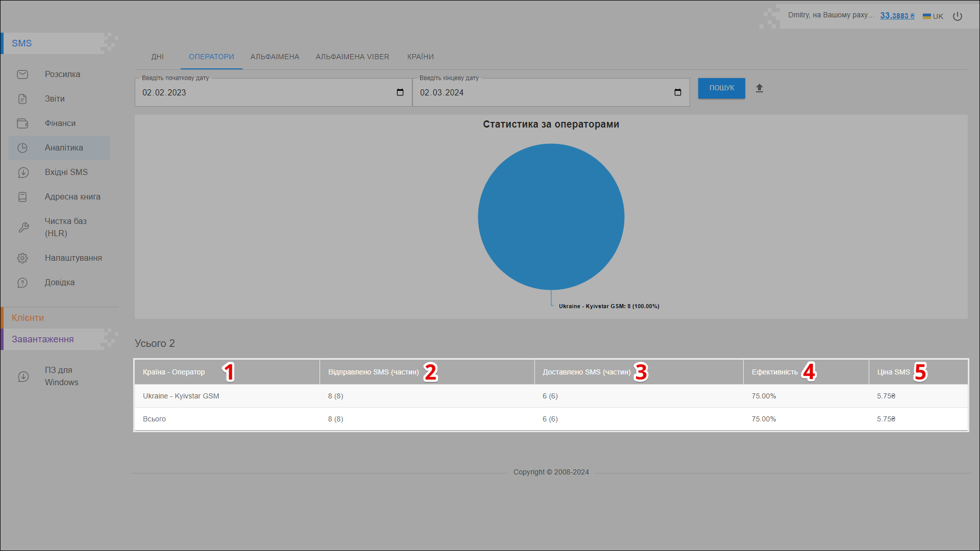
Task: Click the blue Kyivstar pie chart slice
Action: pos(551,217)
